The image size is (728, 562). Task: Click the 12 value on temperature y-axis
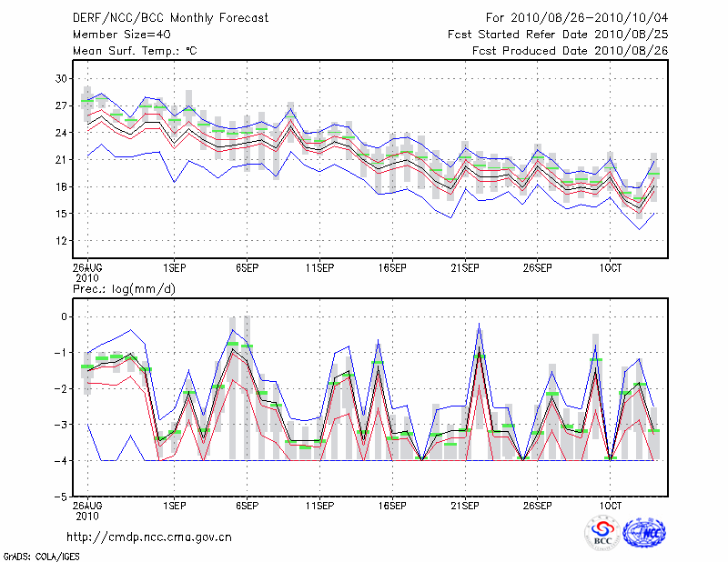click(x=63, y=241)
